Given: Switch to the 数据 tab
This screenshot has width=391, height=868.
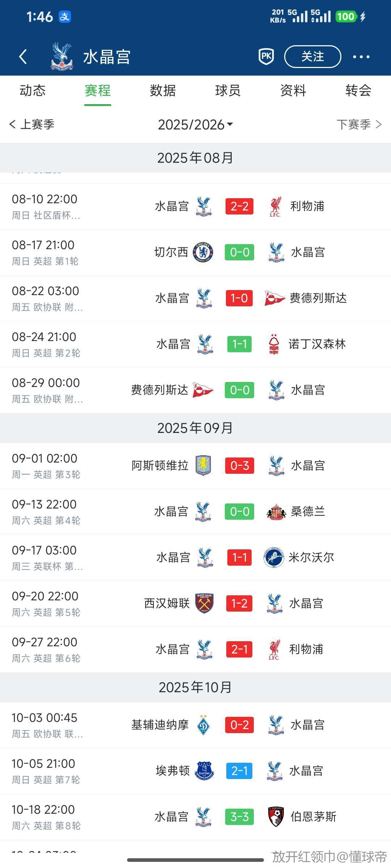Looking at the screenshot, I should 163,90.
